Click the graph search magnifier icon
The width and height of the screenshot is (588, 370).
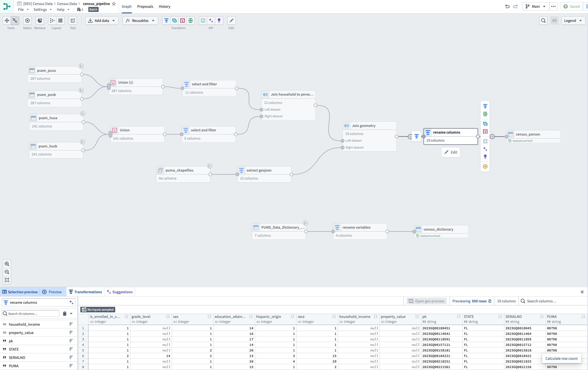[x=543, y=21]
